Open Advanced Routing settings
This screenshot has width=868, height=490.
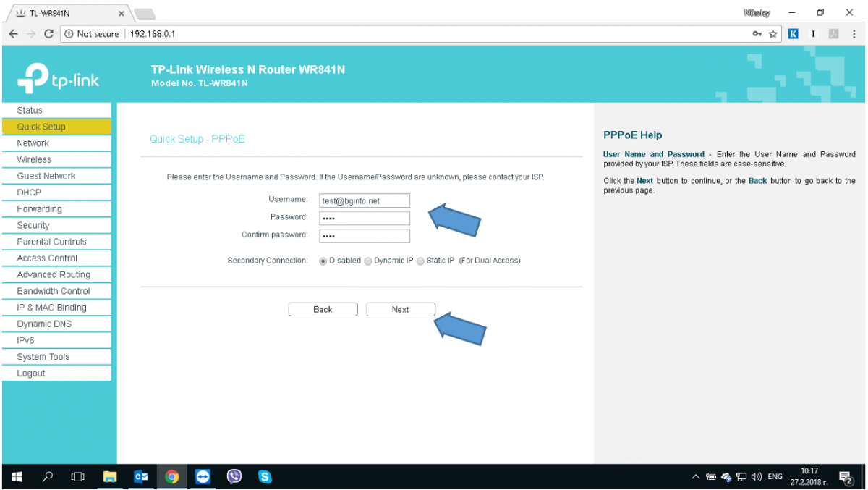point(56,275)
